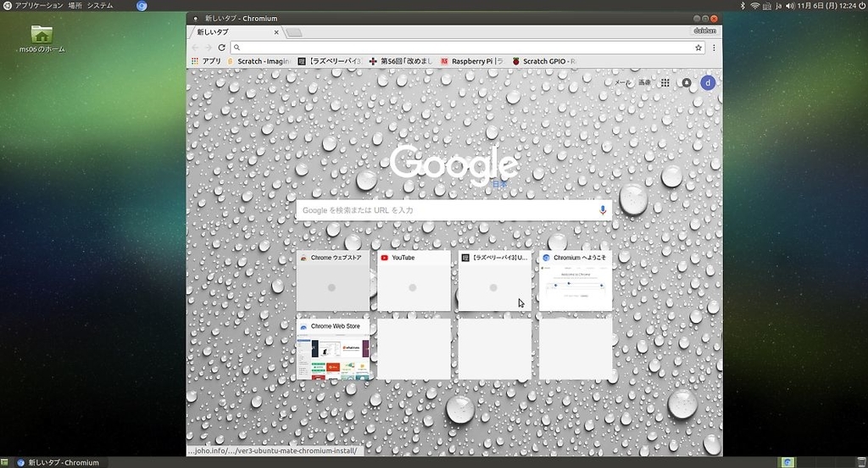The height and width of the screenshot is (468, 868).
Task: Open the Scratch - Imagine bookmark
Action: tap(259, 61)
